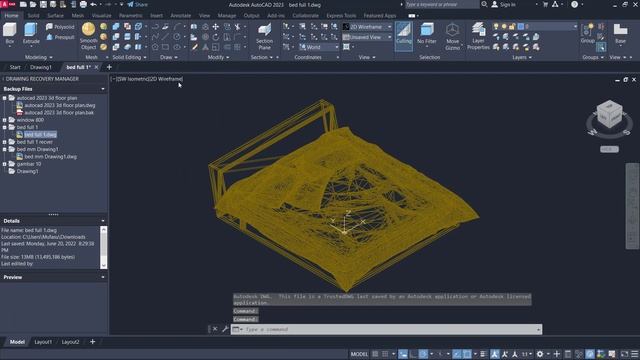Image resolution: width=640 pixels, height=360 pixels.
Task: Collapse the Details section
Action: 103,221
